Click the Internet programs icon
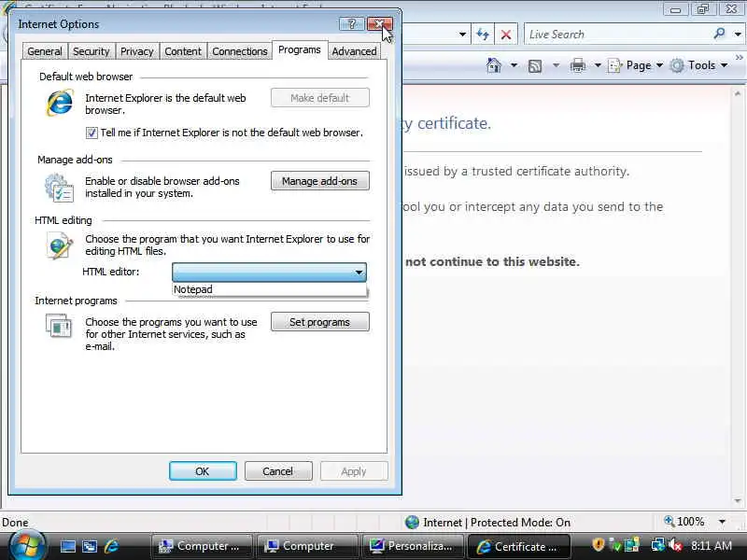 [59, 326]
